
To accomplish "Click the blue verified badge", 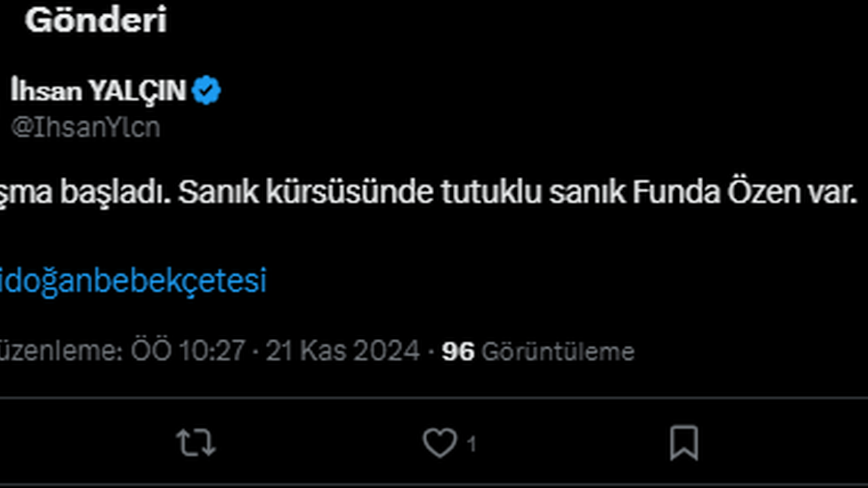I will point(206,90).
